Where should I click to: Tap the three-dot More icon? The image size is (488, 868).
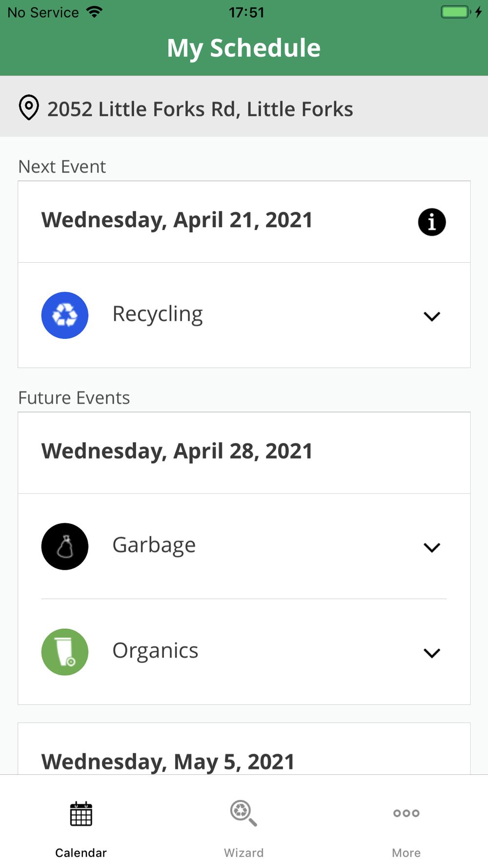[407, 813]
